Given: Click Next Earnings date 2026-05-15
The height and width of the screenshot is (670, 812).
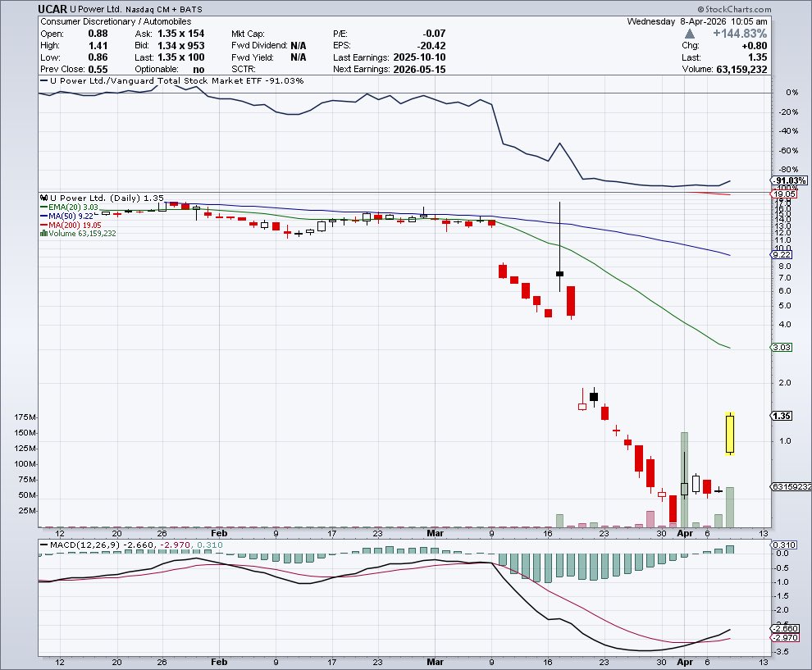Looking at the screenshot, I should (419, 70).
